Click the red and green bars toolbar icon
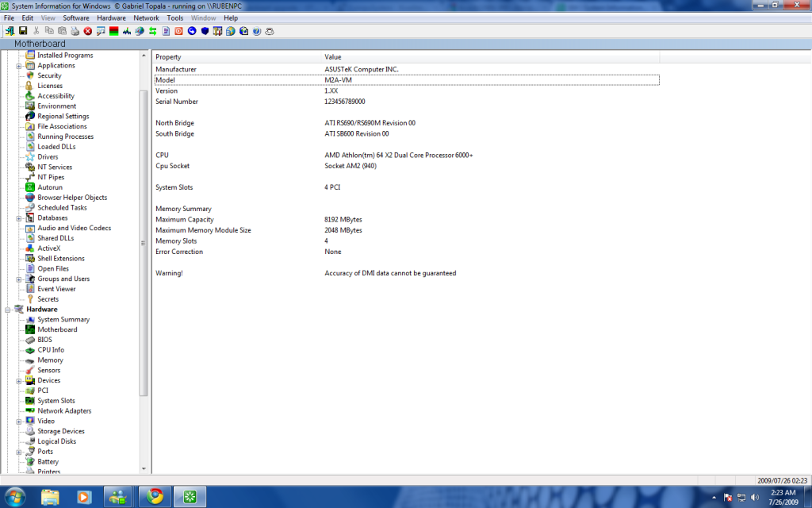This screenshot has height=508, width=812. click(114, 31)
